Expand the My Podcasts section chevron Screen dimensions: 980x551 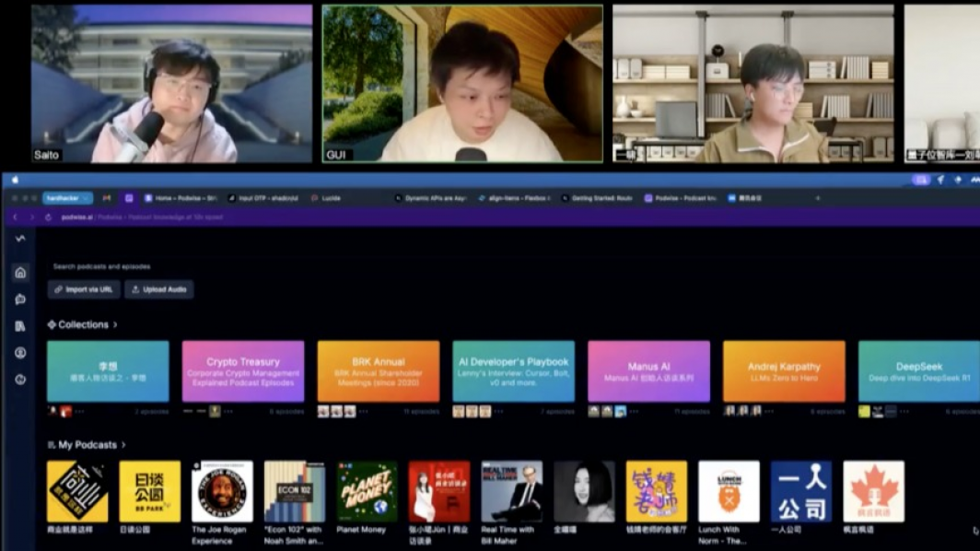click(124, 445)
